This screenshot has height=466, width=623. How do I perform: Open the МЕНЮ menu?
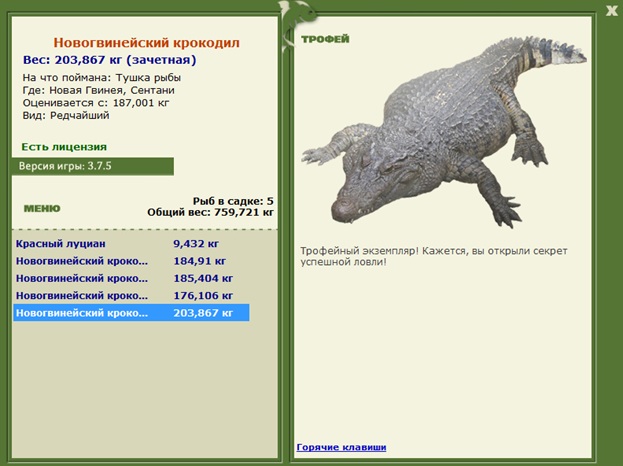coord(42,208)
